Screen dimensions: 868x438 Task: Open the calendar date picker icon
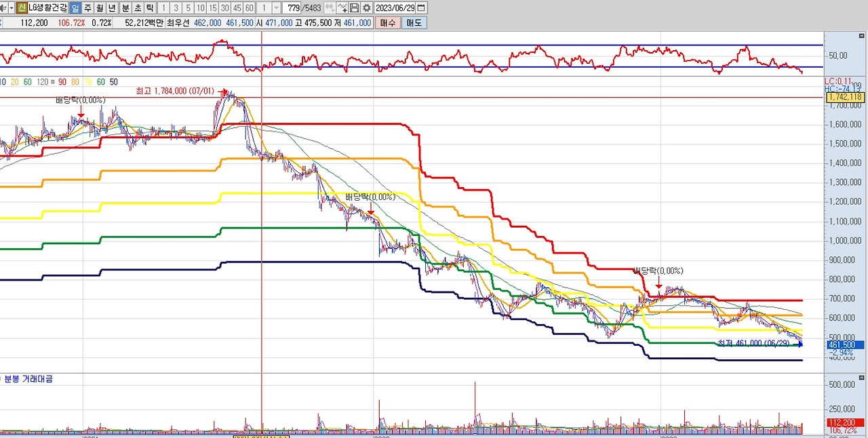tap(421, 7)
